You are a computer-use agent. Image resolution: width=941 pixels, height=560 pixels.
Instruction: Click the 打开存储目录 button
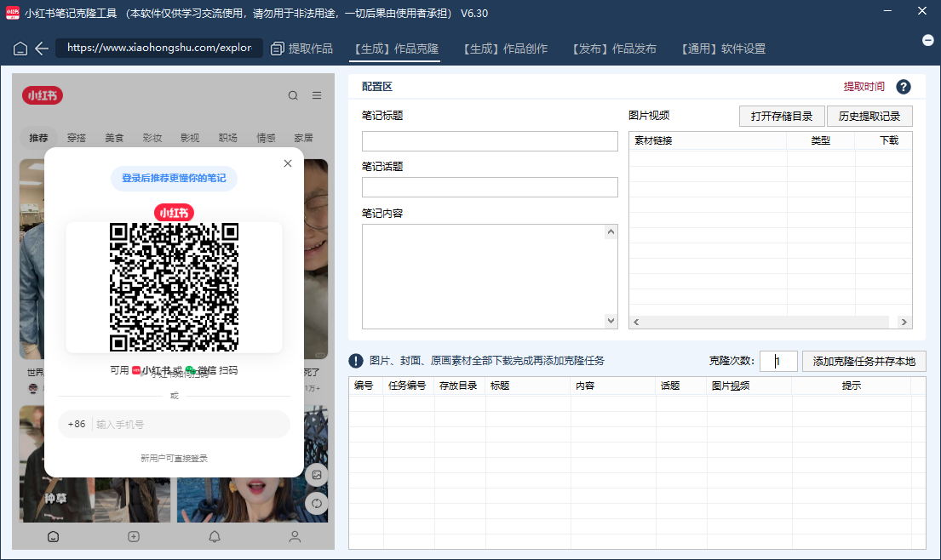[782, 117]
